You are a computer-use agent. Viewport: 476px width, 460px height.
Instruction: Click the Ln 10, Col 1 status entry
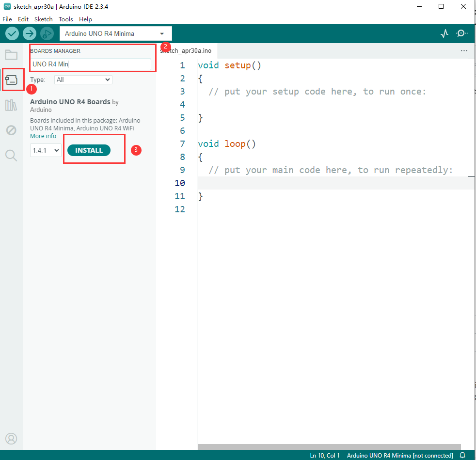pyautogui.click(x=324, y=455)
